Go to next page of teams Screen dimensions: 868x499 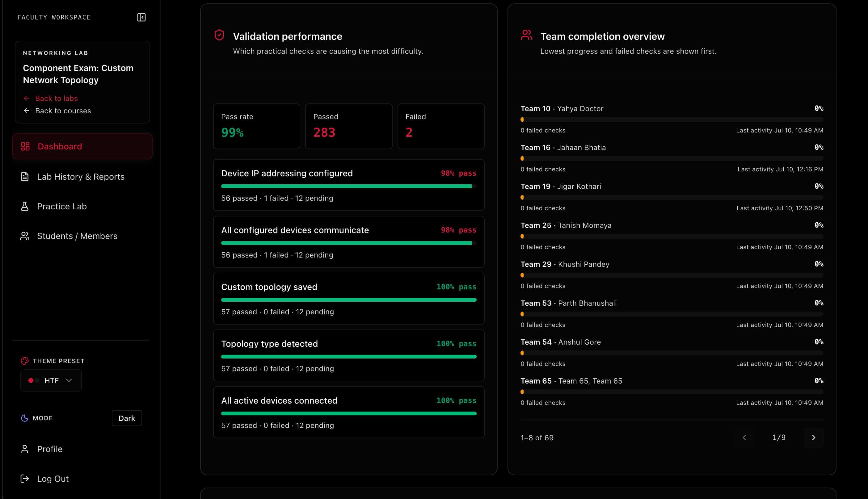tap(814, 438)
